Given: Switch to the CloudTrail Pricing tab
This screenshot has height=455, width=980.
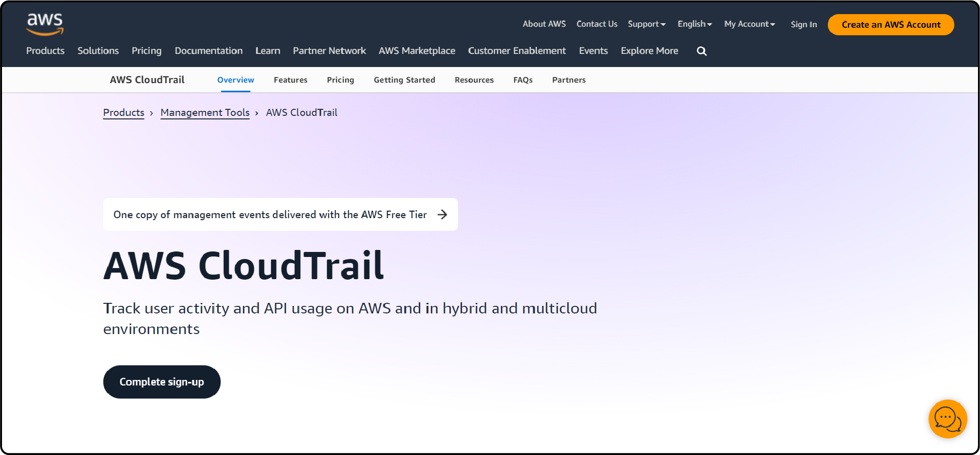Looking at the screenshot, I should click(x=341, y=80).
